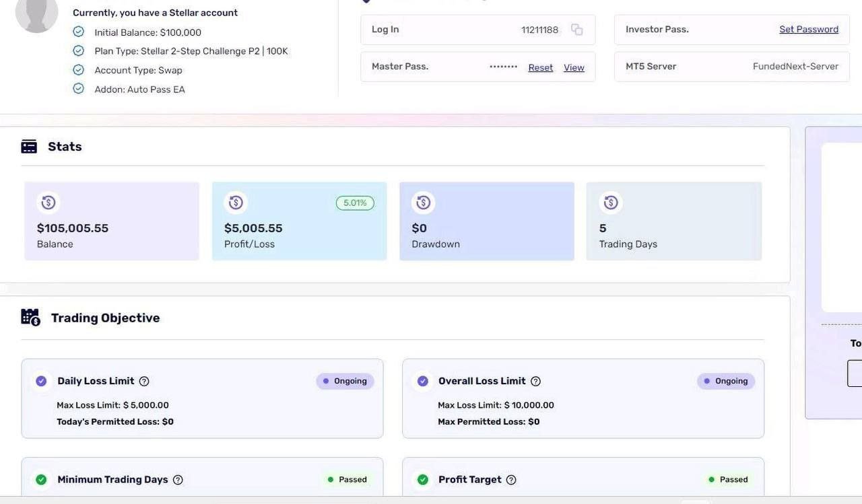Click the Max Loss Limit $ 5,000.00 text
Viewport: 862px width, 504px height.
(x=112, y=405)
